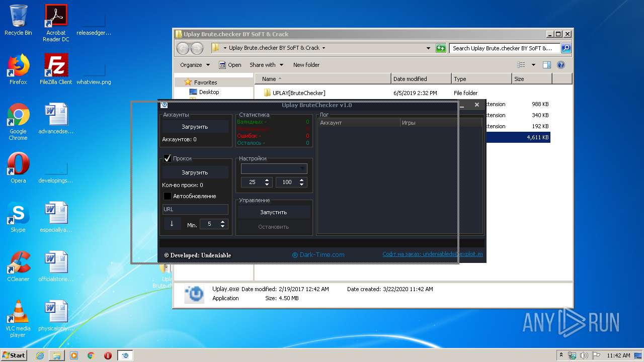
Task: Show the preview pane in Explorer
Action: [x=547, y=65]
